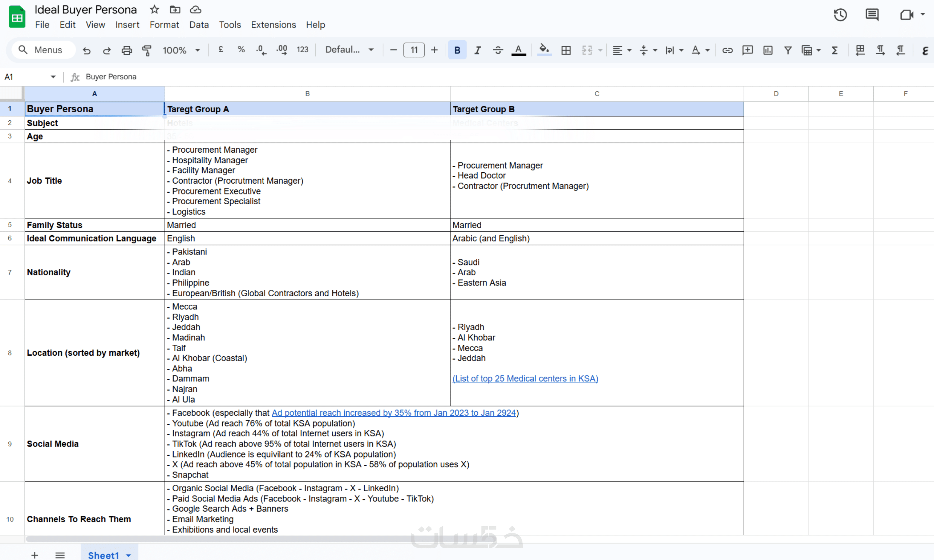Open the fill color picker
Viewport: 934px width, 560px height.
pyautogui.click(x=544, y=50)
